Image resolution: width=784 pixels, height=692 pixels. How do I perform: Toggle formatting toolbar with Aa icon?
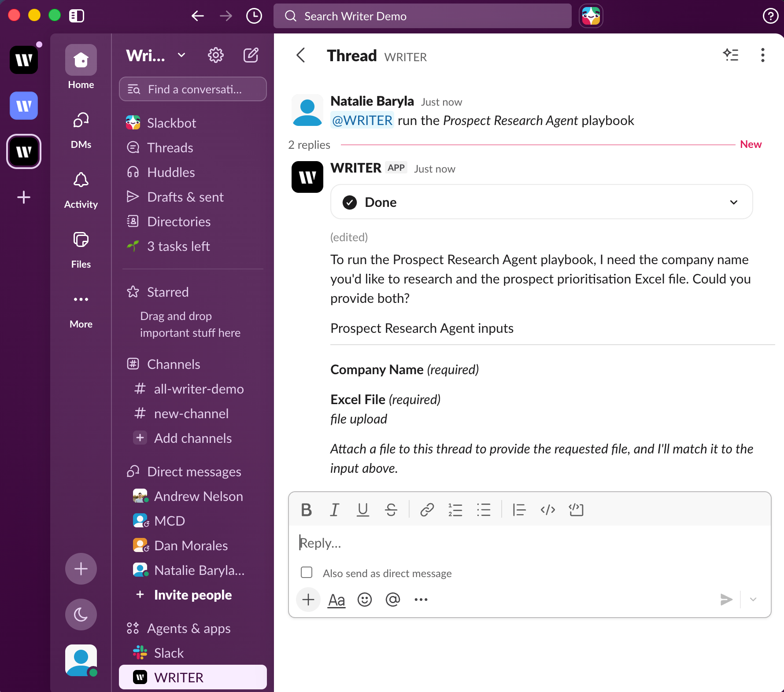click(337, 600)
